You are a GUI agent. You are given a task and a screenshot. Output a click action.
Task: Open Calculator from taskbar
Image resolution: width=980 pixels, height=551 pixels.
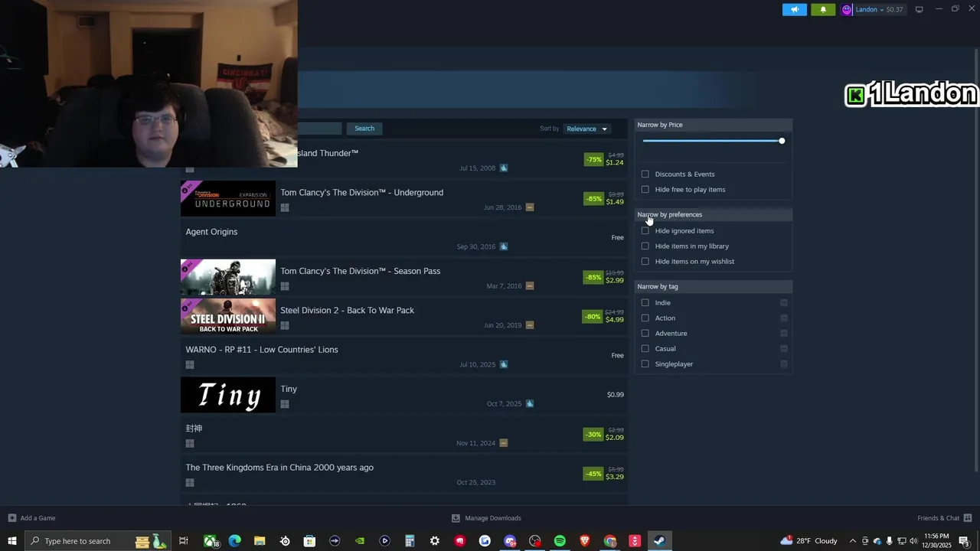[x=410, y=541]
